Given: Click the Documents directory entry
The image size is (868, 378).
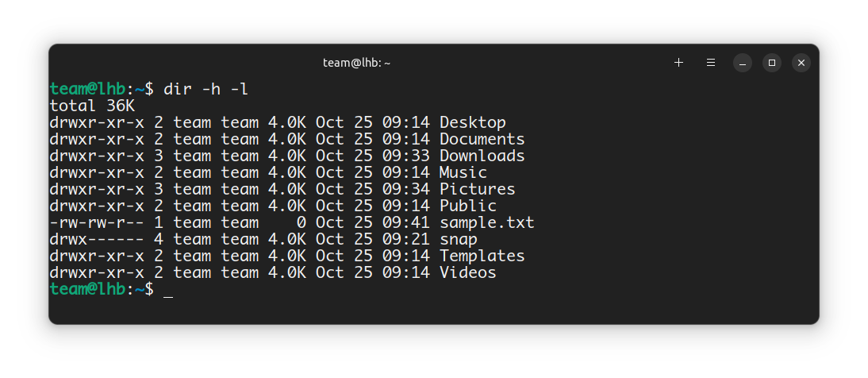Looking at the screenshot, I should click(x=482, y=139).
